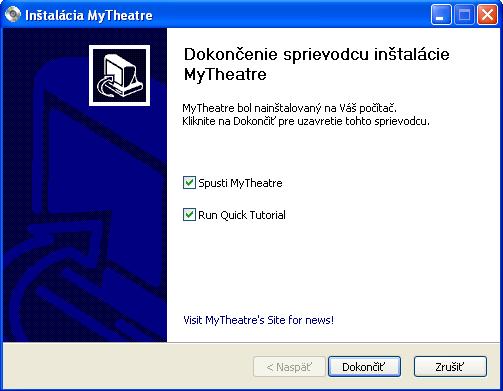Finish setup with the Dokončiť button
The image size is (503, 391).
[x=364, y=367]
